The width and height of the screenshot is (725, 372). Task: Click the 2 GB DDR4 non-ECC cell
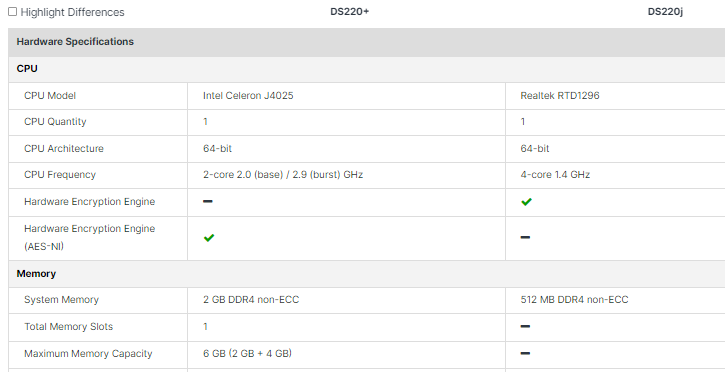click(x=346, y=300)
